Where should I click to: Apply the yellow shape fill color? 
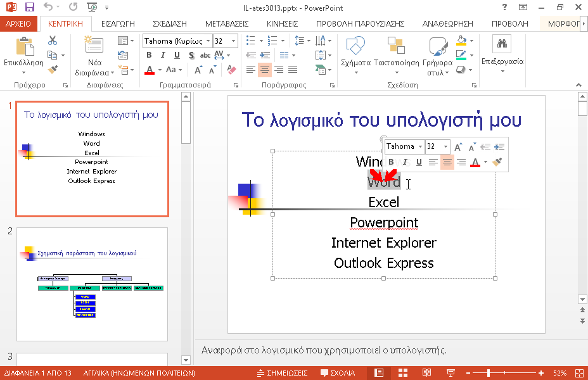click(x=461, y=41)
